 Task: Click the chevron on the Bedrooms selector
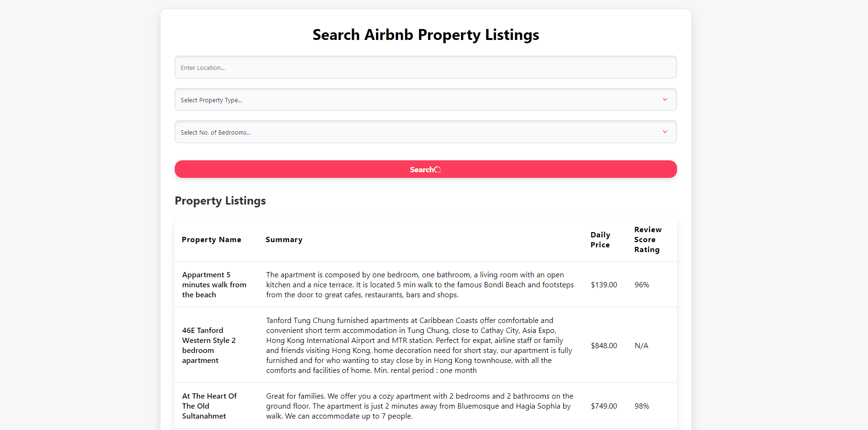point(665,132)
